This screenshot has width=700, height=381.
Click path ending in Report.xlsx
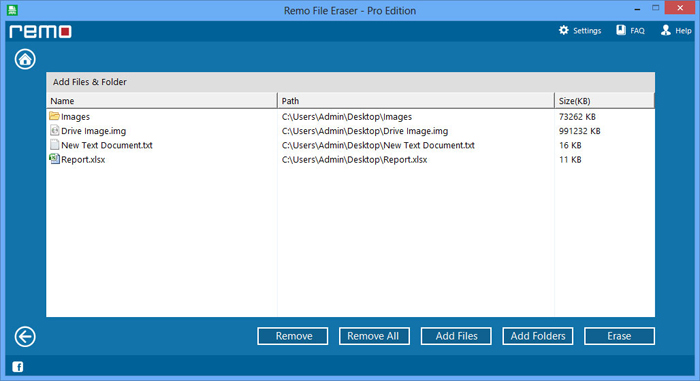354,159
